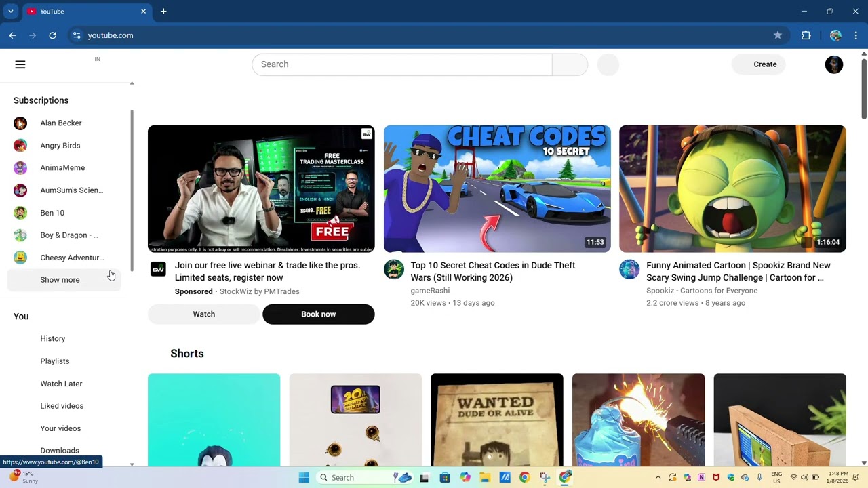Open the You section heading
Screen dimensions: 868x488
tap(21, 317)
